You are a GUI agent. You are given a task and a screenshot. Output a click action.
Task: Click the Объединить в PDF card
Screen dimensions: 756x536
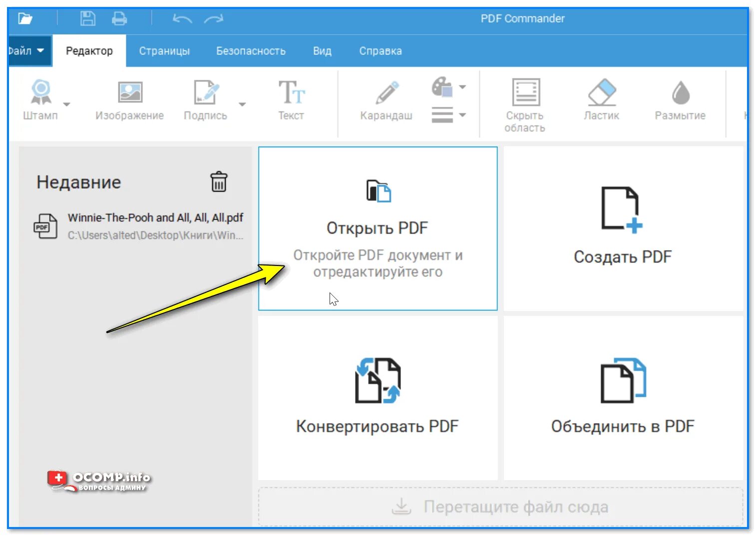623,398
